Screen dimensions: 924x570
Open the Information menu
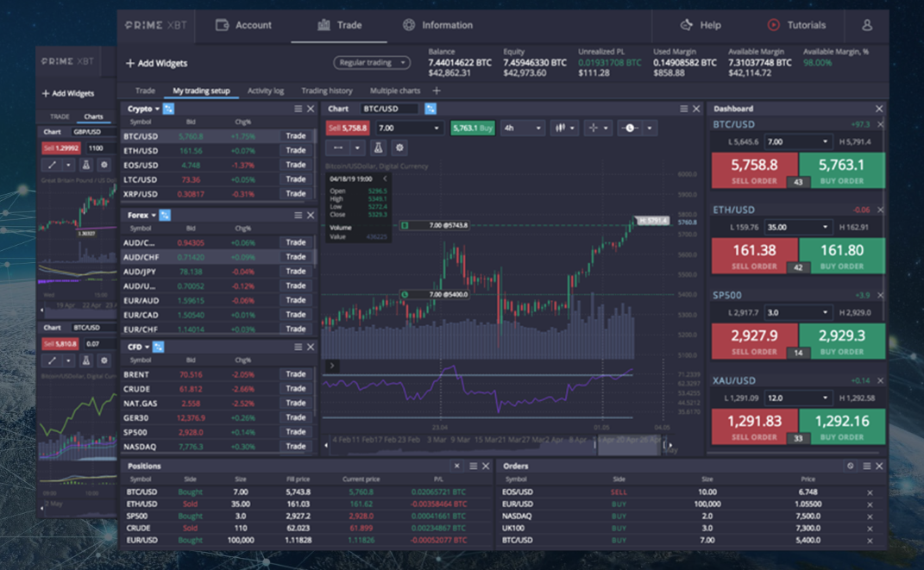coord(437,25)
